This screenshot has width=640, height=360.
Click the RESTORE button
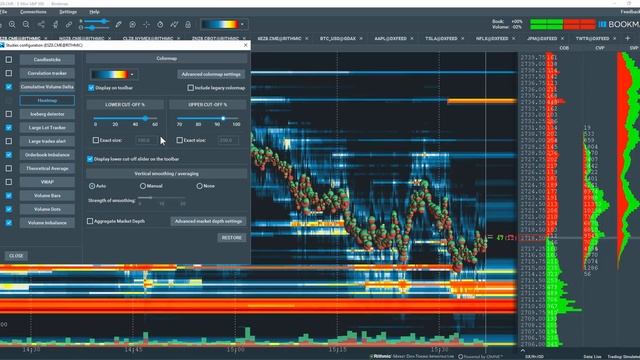point(231,238)
